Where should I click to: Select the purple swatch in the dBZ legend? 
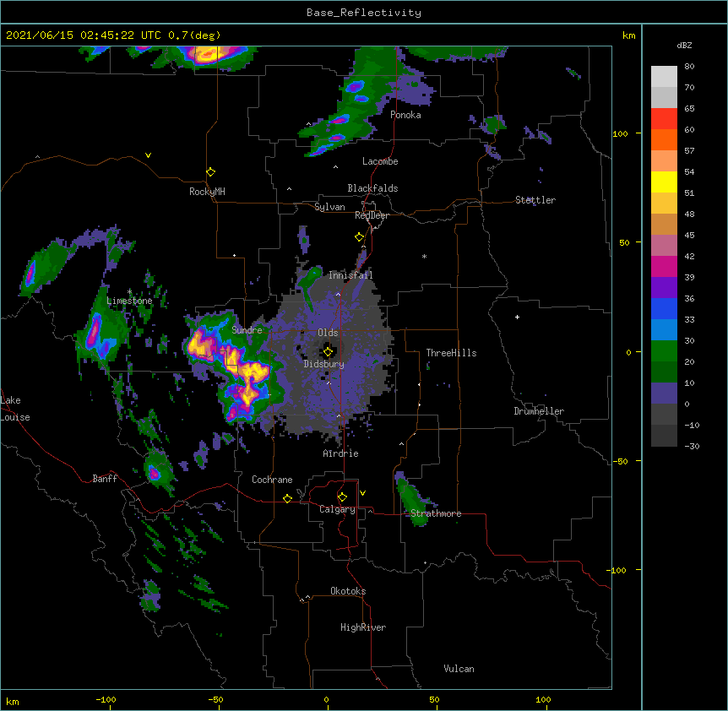(664, 287)
